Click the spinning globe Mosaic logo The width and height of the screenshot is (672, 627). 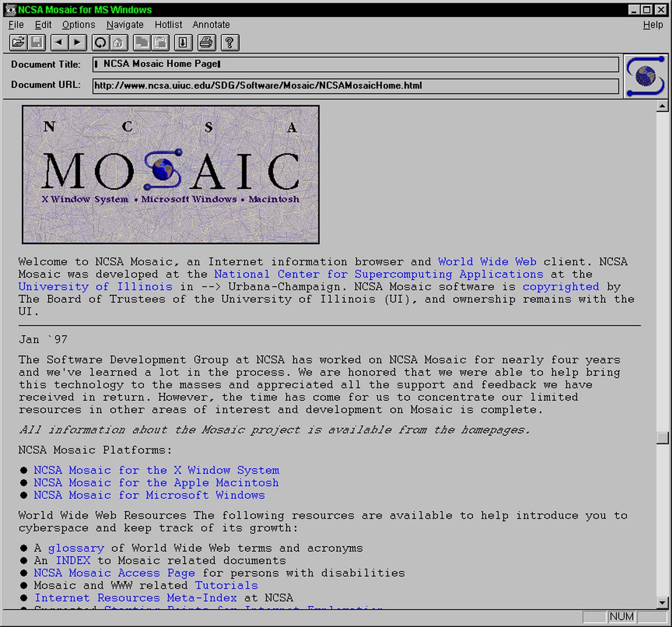click(x=645, y=76)
